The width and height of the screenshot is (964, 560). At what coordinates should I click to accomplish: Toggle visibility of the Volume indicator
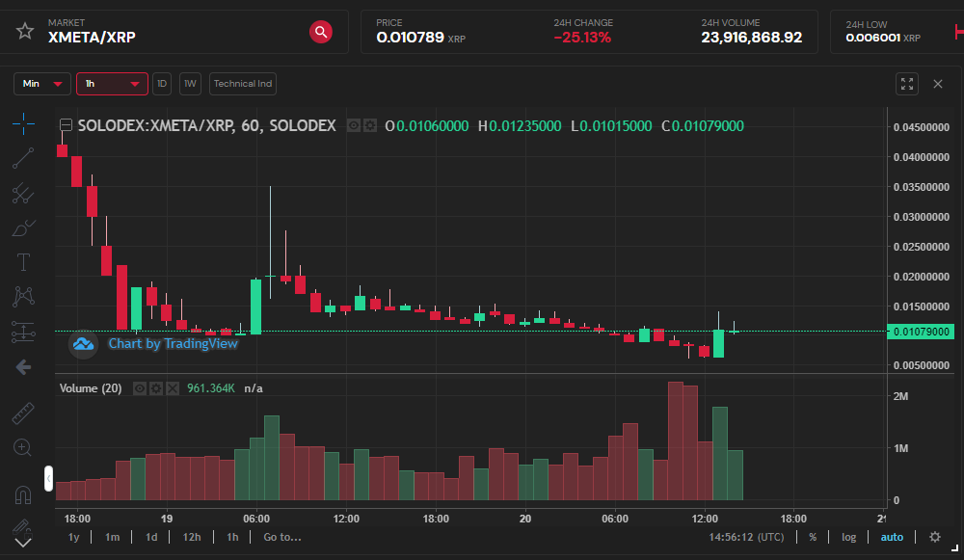coord(140,388)
